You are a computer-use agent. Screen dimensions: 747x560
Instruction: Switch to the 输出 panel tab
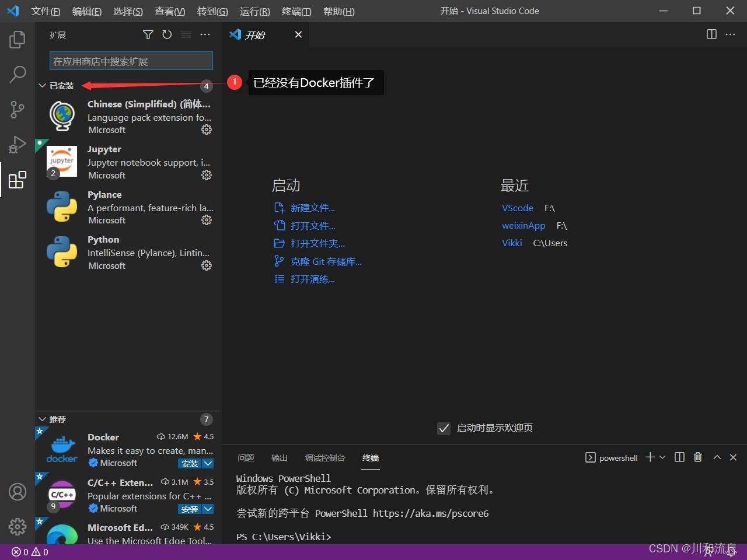[280, 458]
